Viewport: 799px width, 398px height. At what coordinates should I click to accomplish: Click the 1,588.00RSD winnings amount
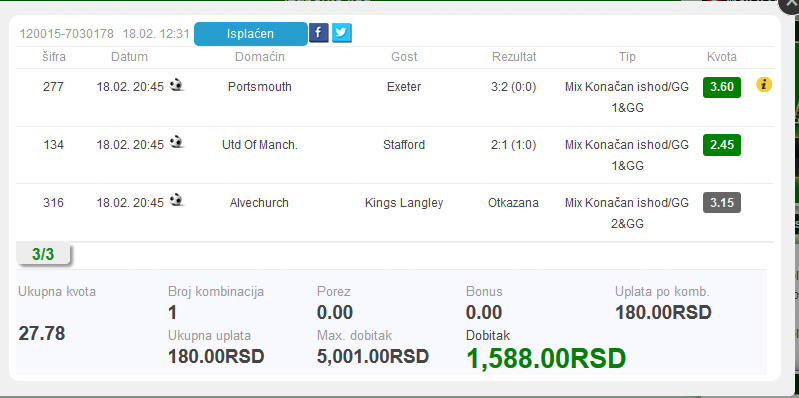(546, 358)
